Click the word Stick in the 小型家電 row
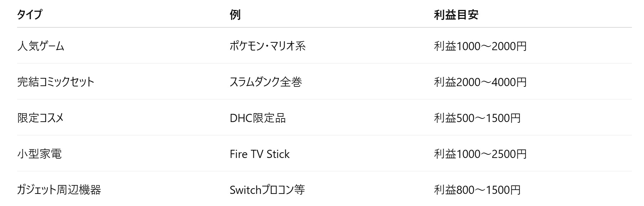Screen dimensions: 644x206 click(278, 154)
